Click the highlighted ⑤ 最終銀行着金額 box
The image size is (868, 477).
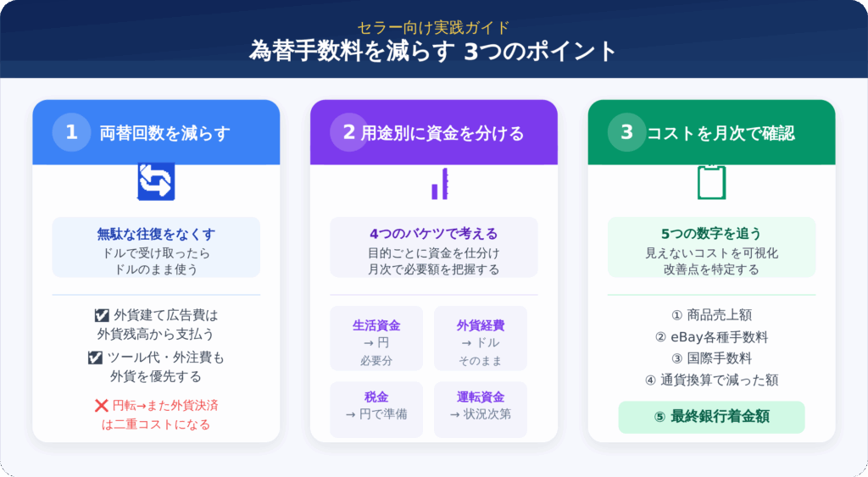coord(711,417)
